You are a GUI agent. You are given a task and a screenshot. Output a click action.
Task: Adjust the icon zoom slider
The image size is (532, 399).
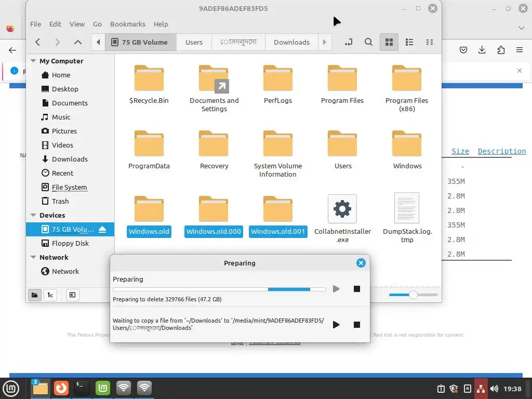tap(413, 295)
